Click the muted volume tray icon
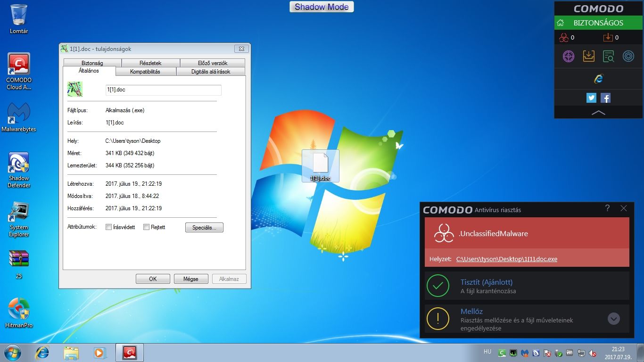This screenshot has height=362, width=644. pyautogui.click(x=593, y=353)
